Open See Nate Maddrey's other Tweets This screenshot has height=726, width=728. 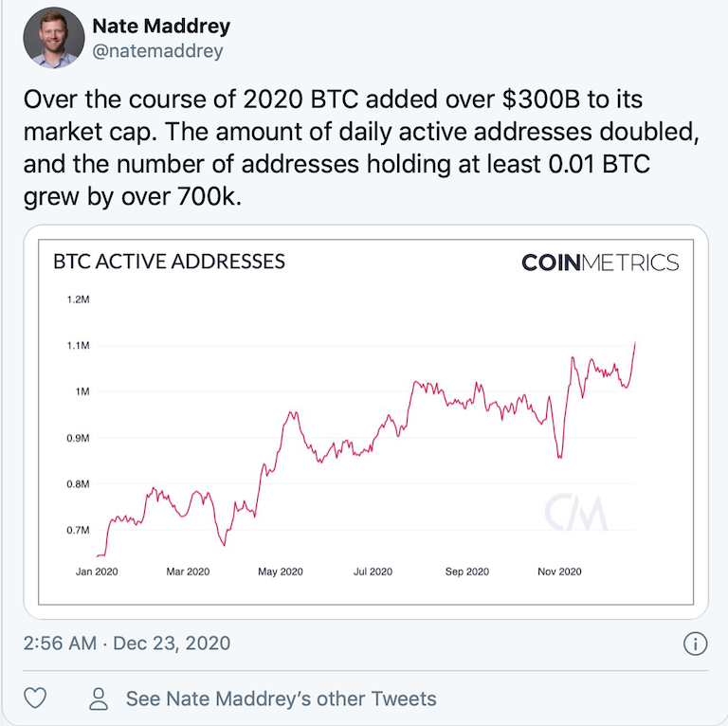(x=281, y=699)
